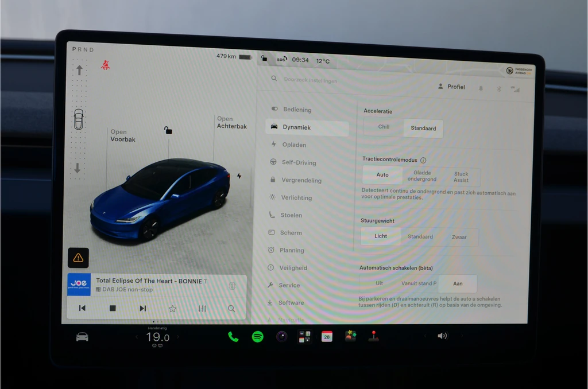Choose Vanuit stand P for auto shifting
The image size is (588, 389).
click(x=419, y=283)
